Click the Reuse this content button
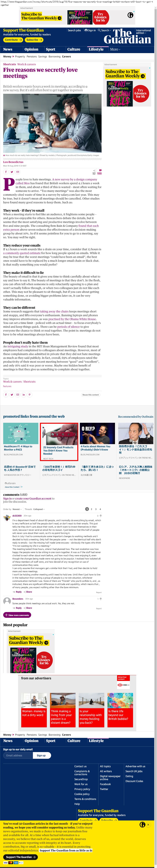 click(x=91, y=395)
